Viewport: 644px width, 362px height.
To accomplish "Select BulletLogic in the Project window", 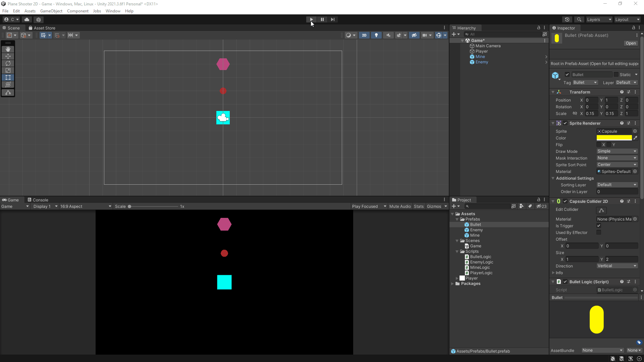I will (x=480, y=256).
